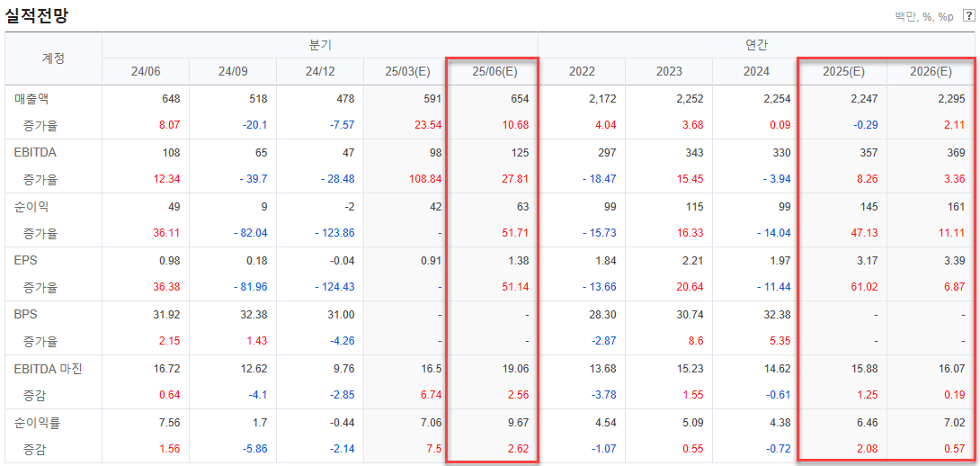Image resolution: width=980 pixels, height=466 pixels.
Task: Click the 2,295 revenue value for 2026(E)
Action: tap(951, 98)
